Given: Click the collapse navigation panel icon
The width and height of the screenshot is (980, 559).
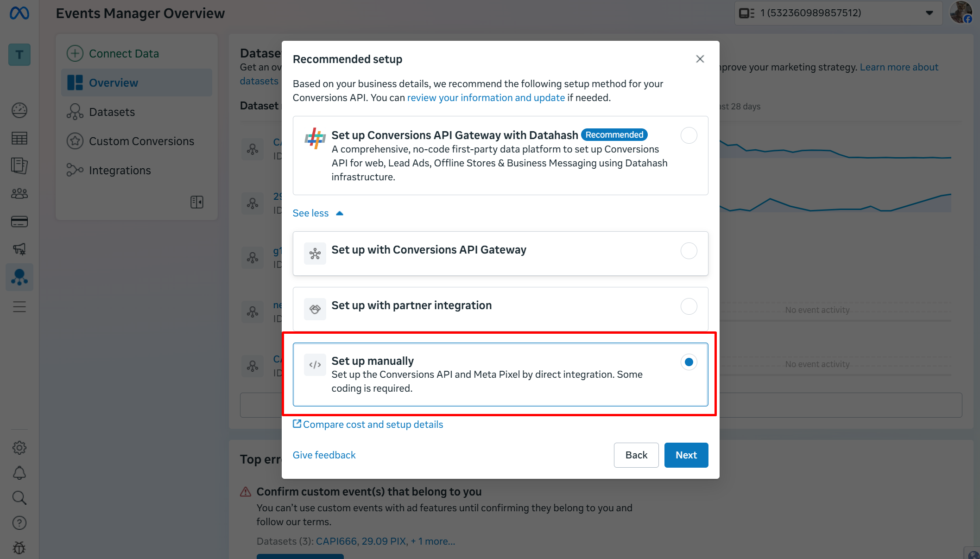Looking at the screenshot, I should coord(197,202).
